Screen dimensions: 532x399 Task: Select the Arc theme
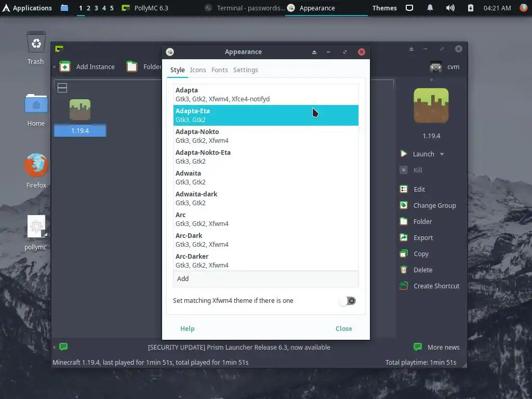click(x=265, y=219)
